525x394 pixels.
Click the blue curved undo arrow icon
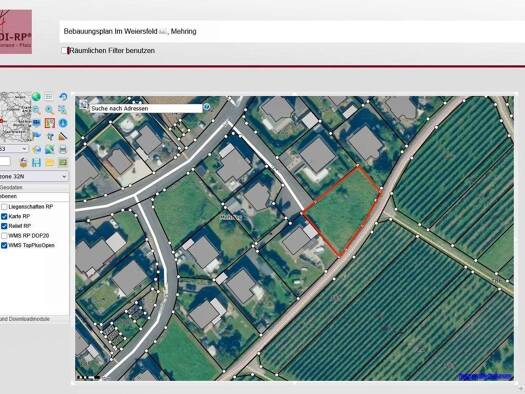click(63, 97)
